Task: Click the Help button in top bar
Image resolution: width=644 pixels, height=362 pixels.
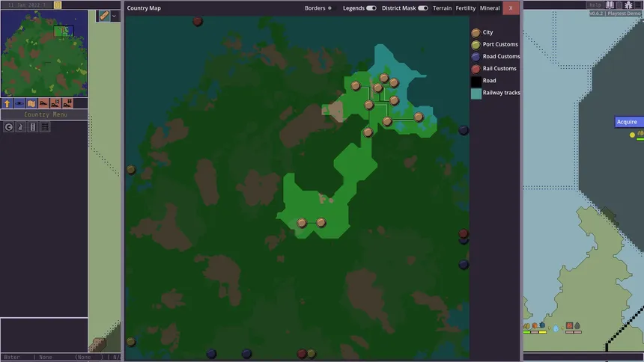Action: point(595,5)
